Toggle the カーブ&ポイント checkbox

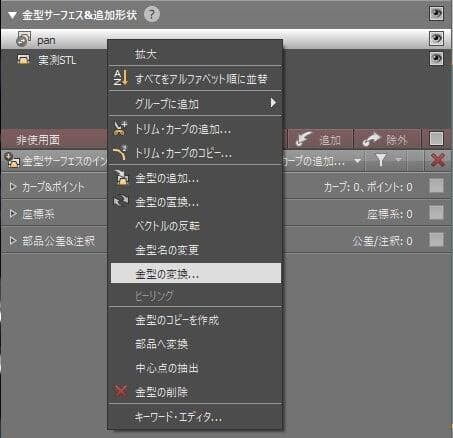point(436,186)
